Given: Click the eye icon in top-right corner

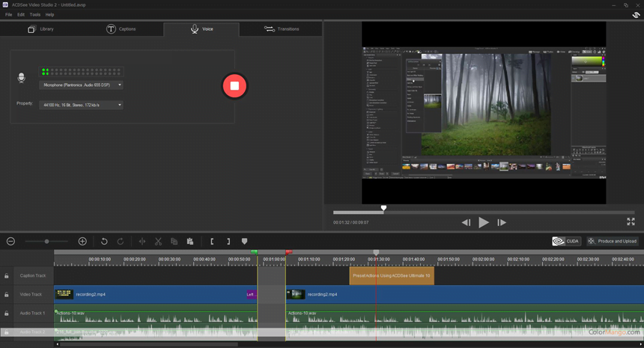Looking at the screenshot, I should [x=636, y=15].
